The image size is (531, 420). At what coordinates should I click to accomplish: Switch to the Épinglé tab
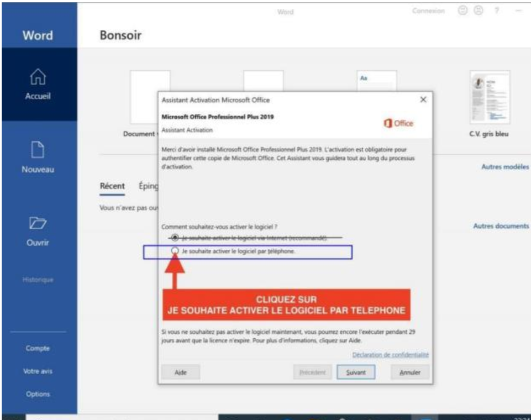pos(148,186)
